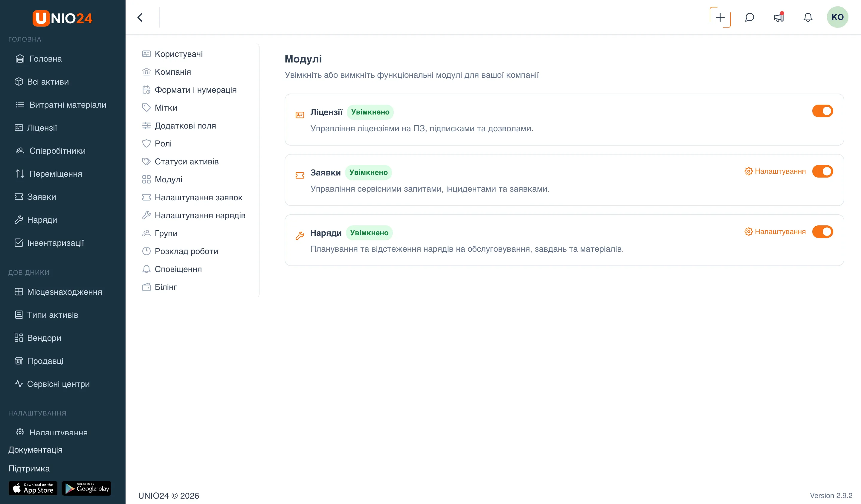The image size is (861, 504).
Task: Click the Продавці shop icon in sidebar
Action: click(19, 361)
